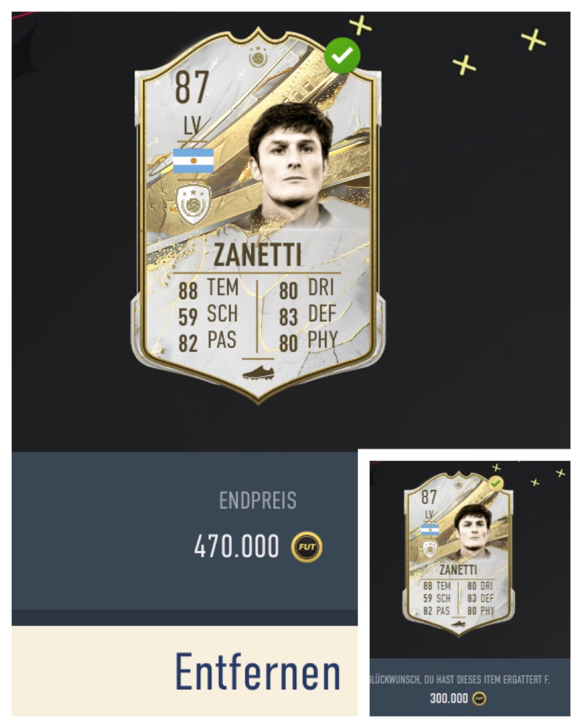Click the ENDPREIS label

(258, 501)
